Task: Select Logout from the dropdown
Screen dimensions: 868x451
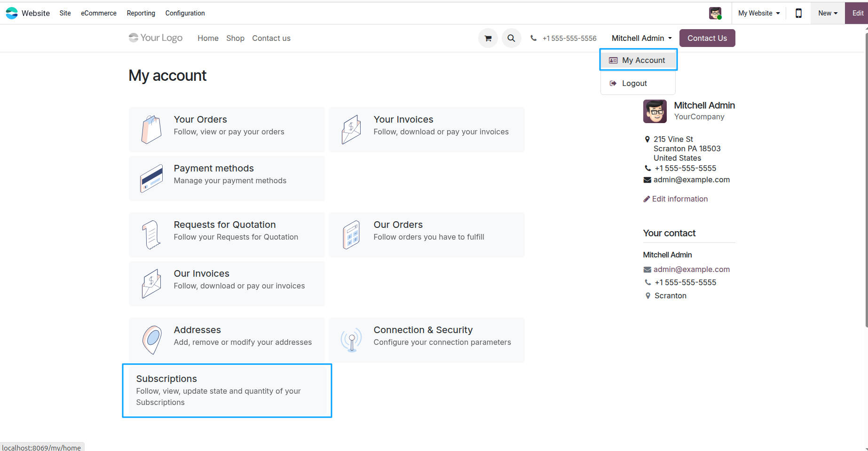Action: pyautogui.click(x=638, y=83)
